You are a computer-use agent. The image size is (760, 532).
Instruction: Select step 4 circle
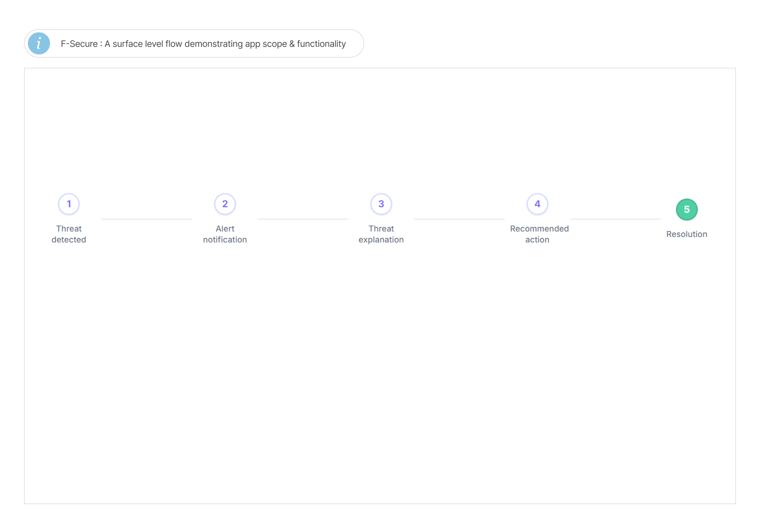[x=537, y=204]
